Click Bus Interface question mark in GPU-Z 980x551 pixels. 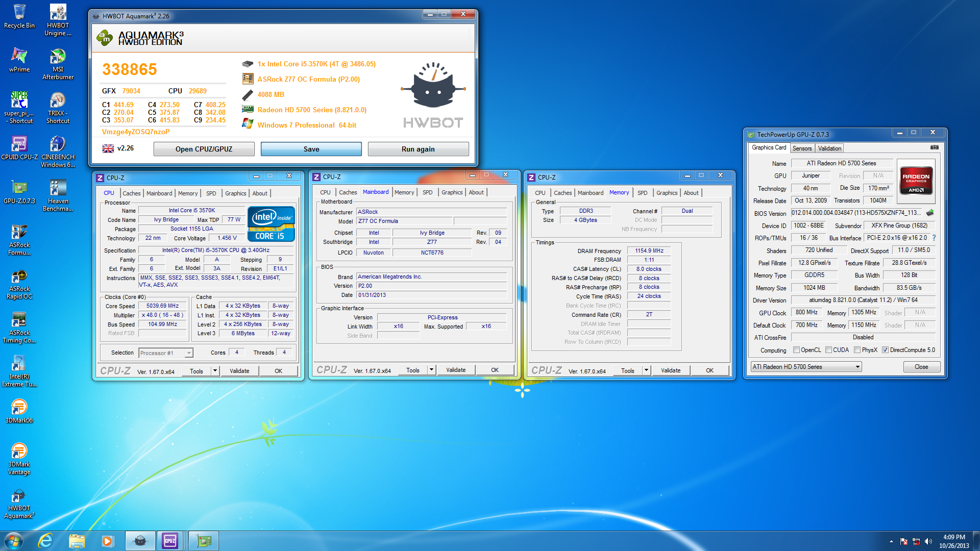click(934, 238)
